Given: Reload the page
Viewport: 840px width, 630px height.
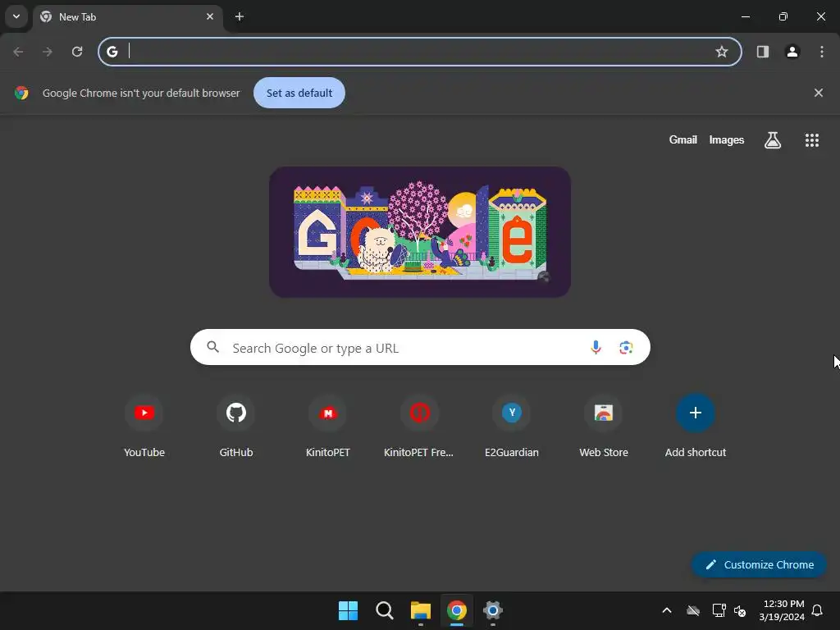Looking at the screenshot, I should pyautogui.click(x=77, y=52).
